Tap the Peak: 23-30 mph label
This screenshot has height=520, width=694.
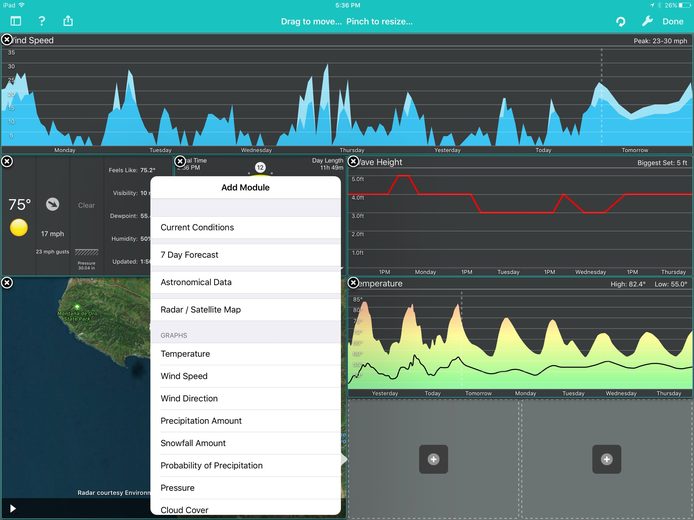tap(660, 41)
